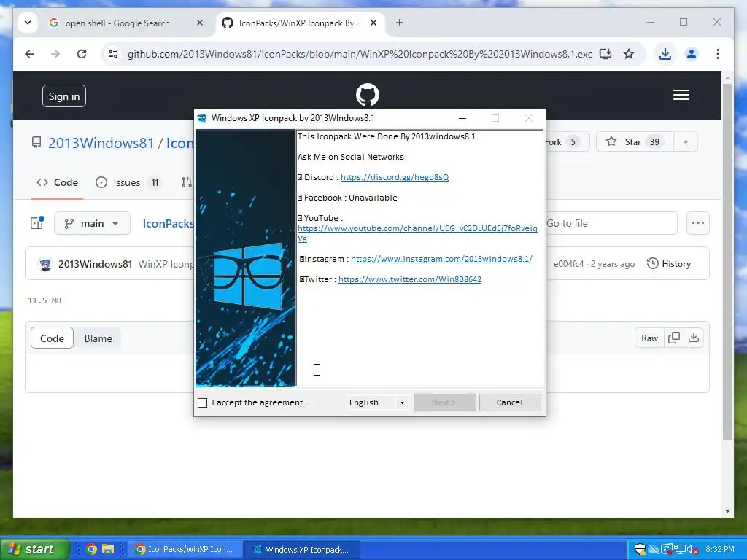Image resolution: width=747 pixels, height=560 pixels.
Task: Open the more file actions ellipsis button
Action: click(x=698, y=223)
